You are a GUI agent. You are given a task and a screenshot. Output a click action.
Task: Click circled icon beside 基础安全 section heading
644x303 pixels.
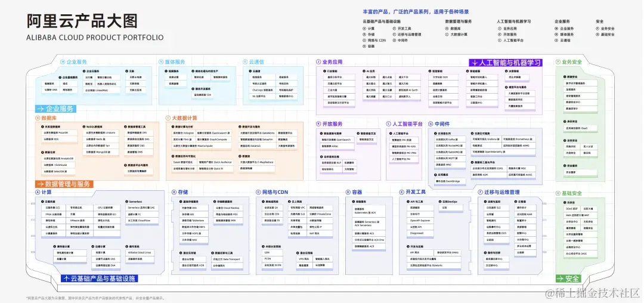coord(558,193)
